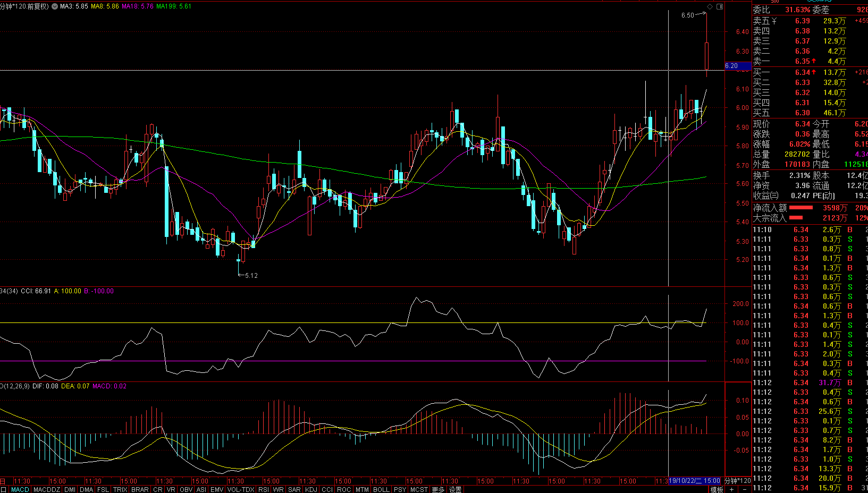Open 设置 indicator settings
868x493 pixels.
(456, 489)
